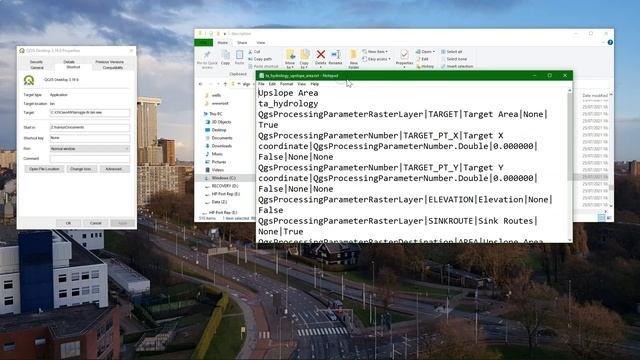Select Pictures in navigation pane
Screen dimensions: 640x360
coord(216,162)
